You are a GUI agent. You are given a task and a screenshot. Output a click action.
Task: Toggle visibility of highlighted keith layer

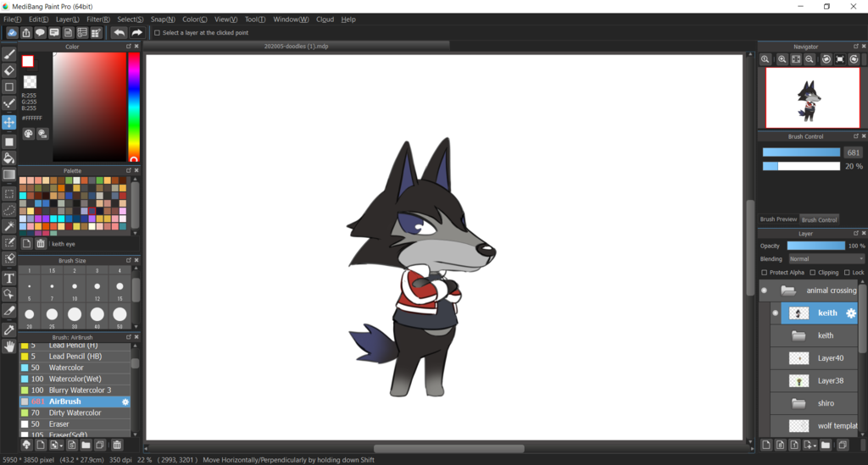coord(776,313)
